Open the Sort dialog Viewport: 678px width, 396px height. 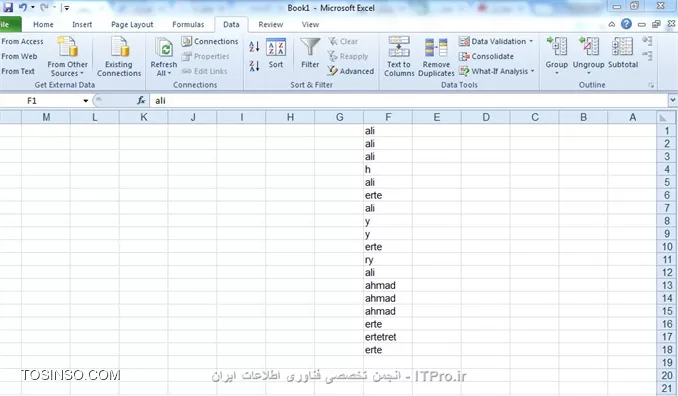[x=275, y=54]
